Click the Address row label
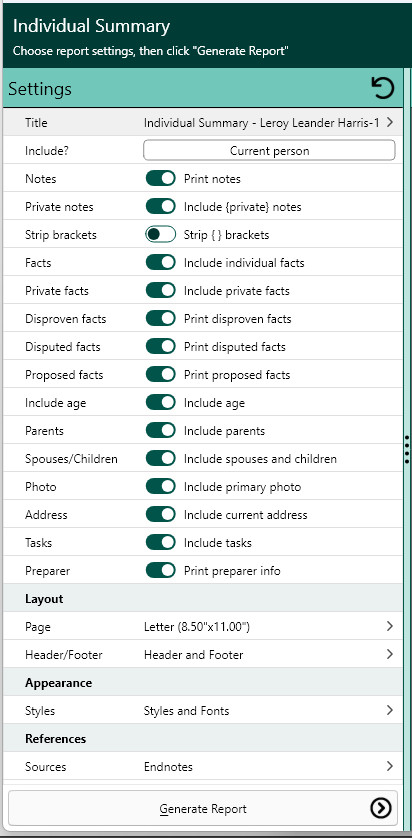The image size is (412, 838). pyautogui.click(x=46, y=515)
